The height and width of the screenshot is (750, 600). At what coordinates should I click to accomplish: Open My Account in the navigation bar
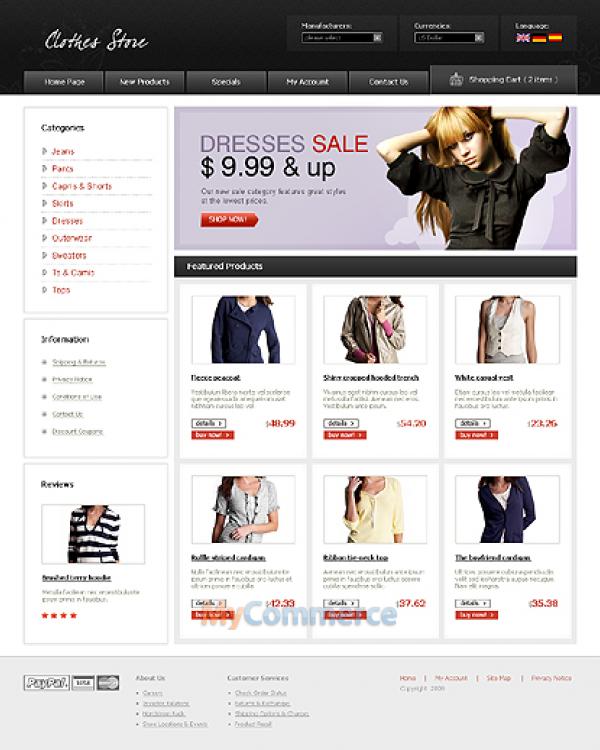[307, 82]
